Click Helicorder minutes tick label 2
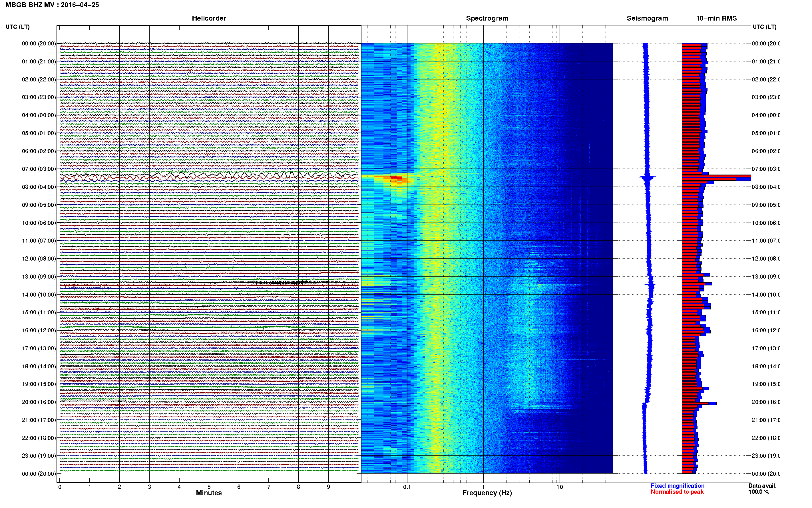This screenshot has height=508, width=812. [119, 487]
